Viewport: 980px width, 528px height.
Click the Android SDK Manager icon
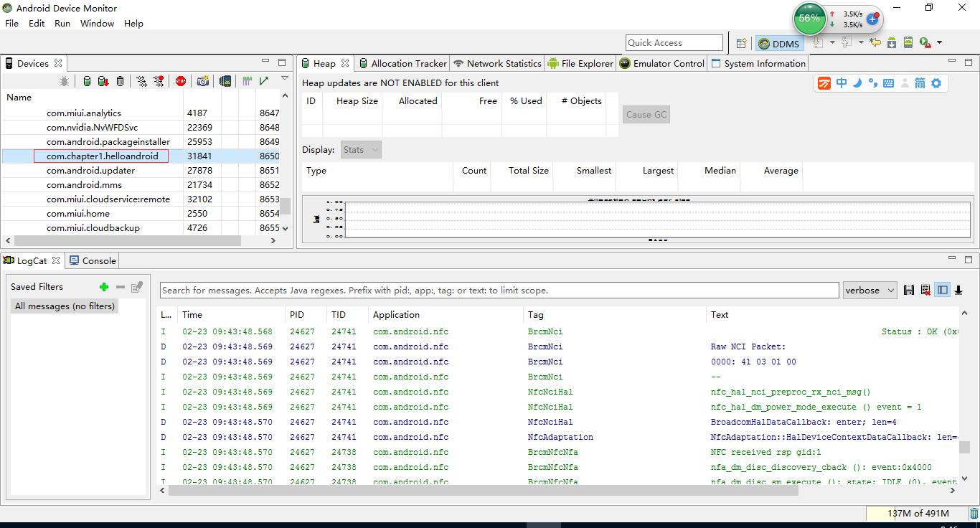coord(892,43)
